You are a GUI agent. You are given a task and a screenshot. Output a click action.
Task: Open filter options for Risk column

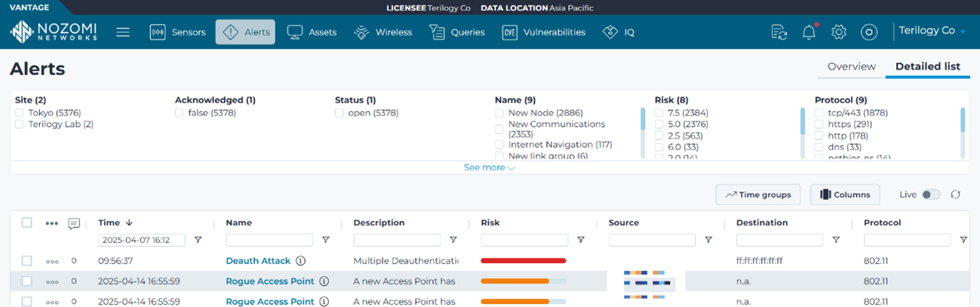pyautogui.click(x=581, y=240)
